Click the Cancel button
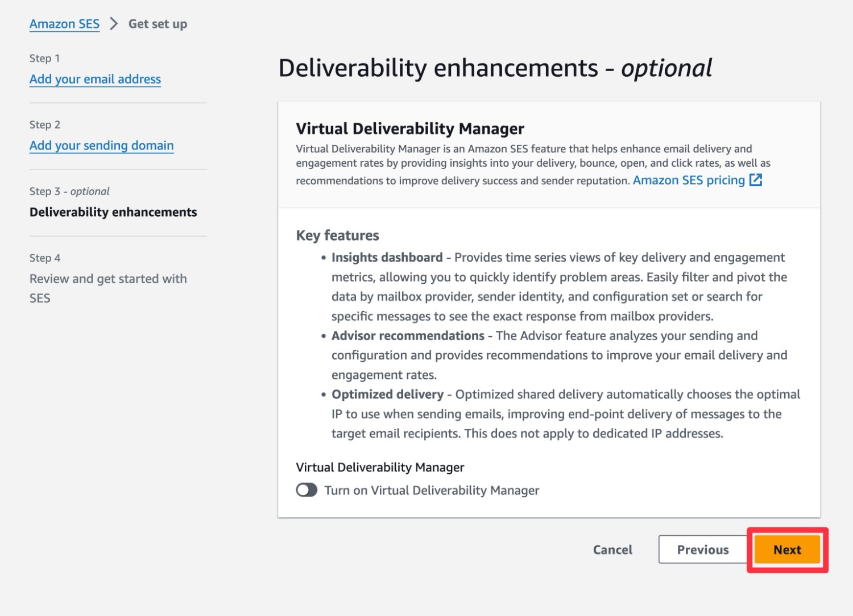 [x=612, y=549]
